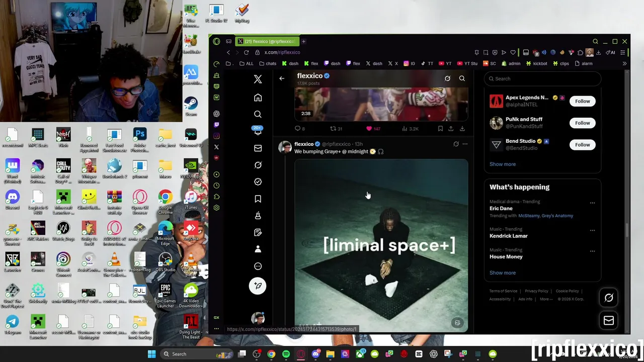Screen dimensions: 644x362
Task: Click Grok icon in flexxico profile header
Action: point(447,78)
